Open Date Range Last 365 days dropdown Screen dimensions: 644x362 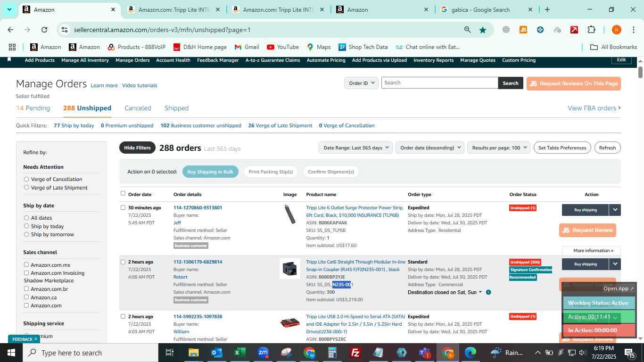point(355,148)
